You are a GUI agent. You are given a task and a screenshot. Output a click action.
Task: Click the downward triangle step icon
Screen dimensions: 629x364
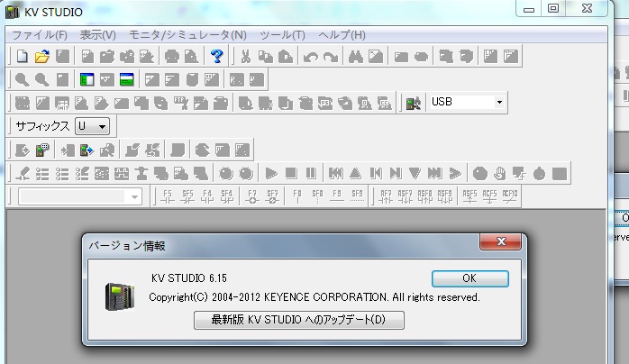tap(415, 174)
